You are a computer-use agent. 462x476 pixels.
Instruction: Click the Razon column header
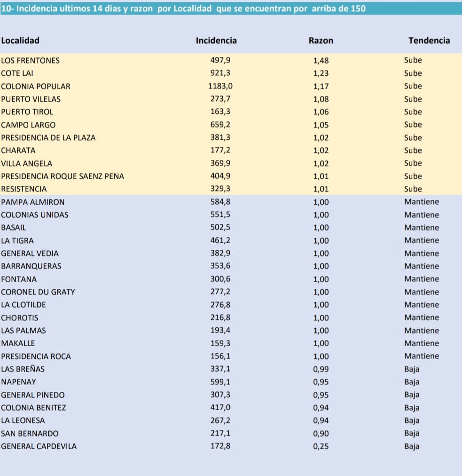click(x=321, y=40)
